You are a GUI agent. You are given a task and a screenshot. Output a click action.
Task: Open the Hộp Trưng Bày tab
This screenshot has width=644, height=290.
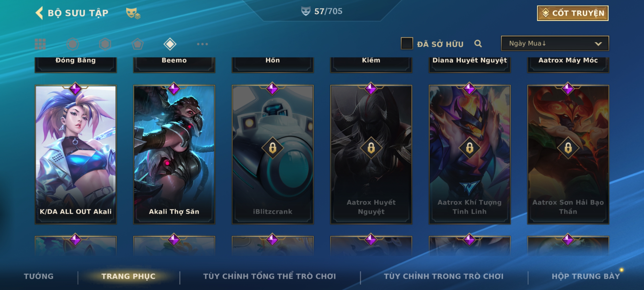pyautogui.click(x=586, y=276)
